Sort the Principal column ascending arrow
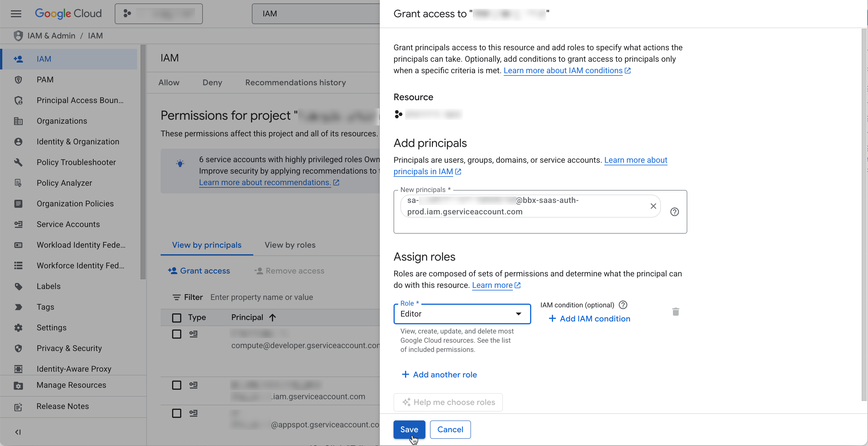Screen dimensions: 868x446 tap(273, 317)
